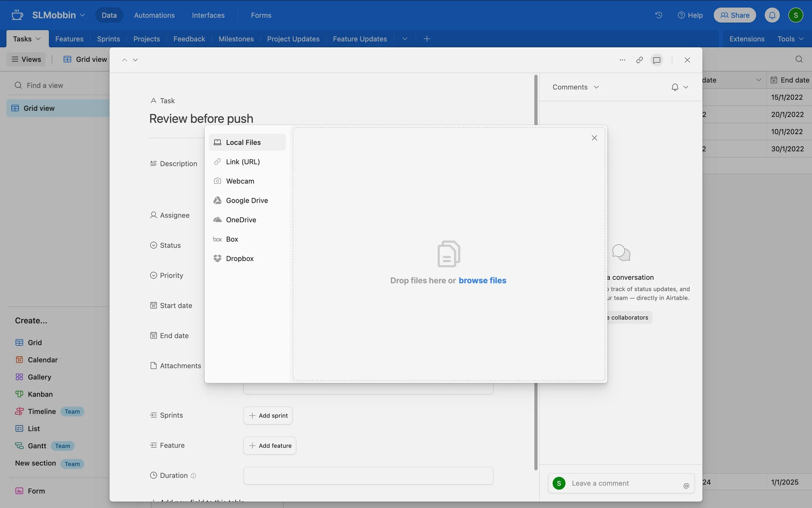
Task: Select Link (URL) upload option
Action: click(x=243, y=162)
